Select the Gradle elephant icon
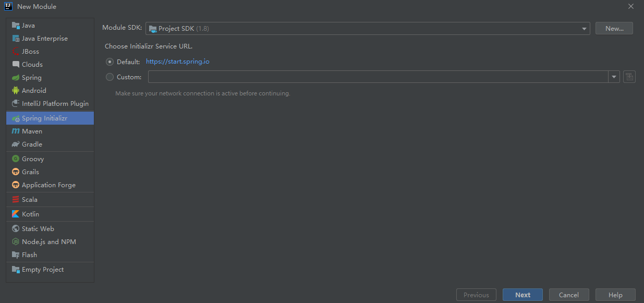This screenshot has height=303, width=644. [x=16, y=144]
